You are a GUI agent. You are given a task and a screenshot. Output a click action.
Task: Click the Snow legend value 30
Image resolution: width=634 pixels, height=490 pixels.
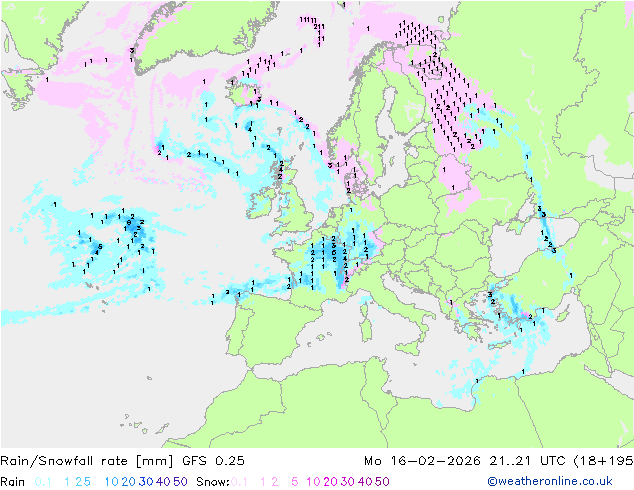347,482
